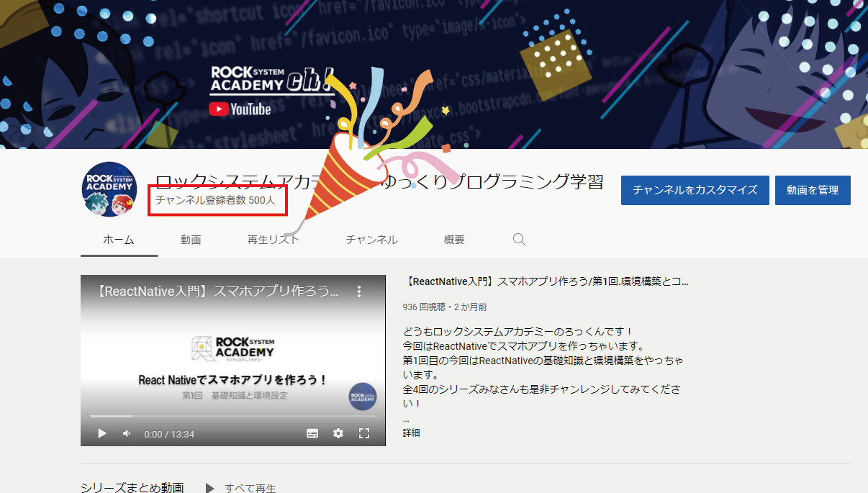Click the YouTube logo in banner
The height and width of the screenshot is (493, 868).
click(240, 109)
